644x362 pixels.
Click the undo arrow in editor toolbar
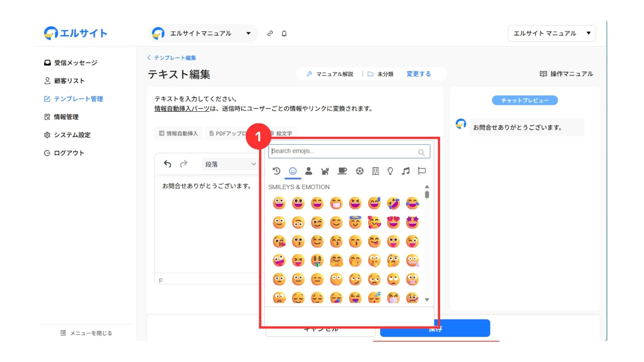click(x=167, y=164)
